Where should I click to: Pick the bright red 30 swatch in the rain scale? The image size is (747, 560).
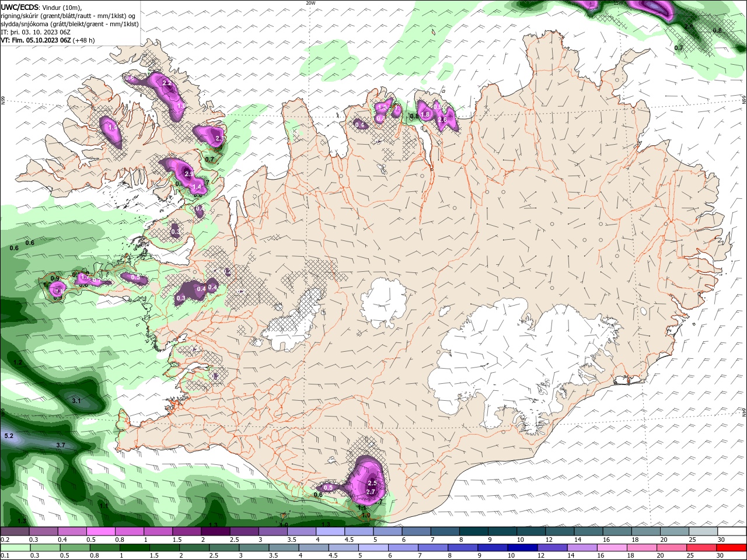[732, 547]
